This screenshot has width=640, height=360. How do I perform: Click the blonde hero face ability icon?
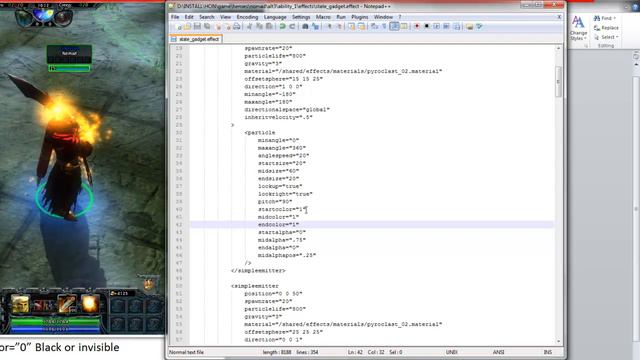[x=20, y=304]
